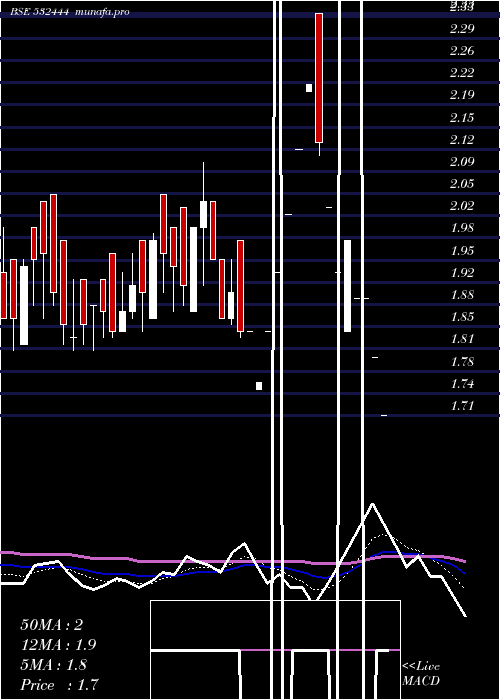
Task: Click the 12MA : 1.9 indicator text
Action: pyautogui.click(x=58, y=645)
